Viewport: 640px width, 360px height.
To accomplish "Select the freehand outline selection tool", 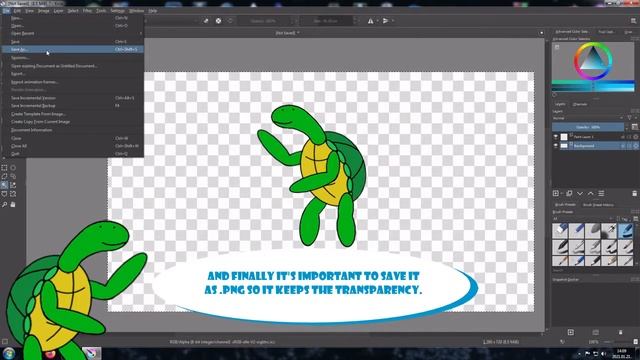I will tap(13, 176).
